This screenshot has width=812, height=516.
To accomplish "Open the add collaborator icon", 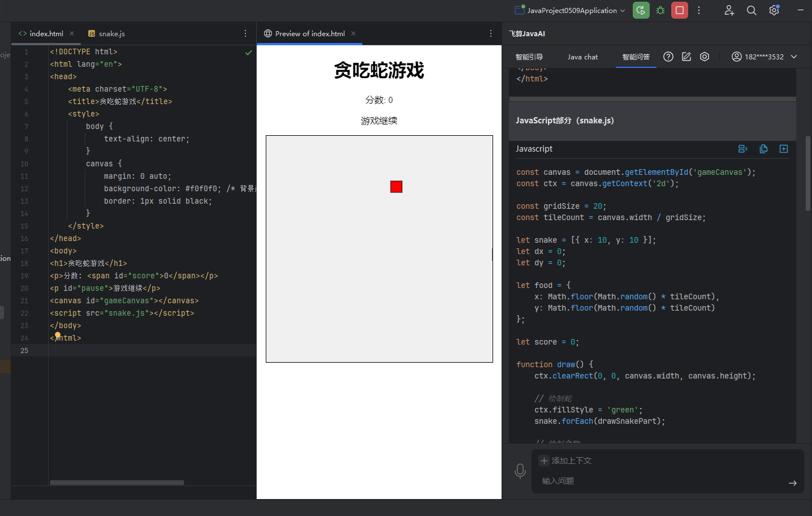I will (x=729, y=10).
